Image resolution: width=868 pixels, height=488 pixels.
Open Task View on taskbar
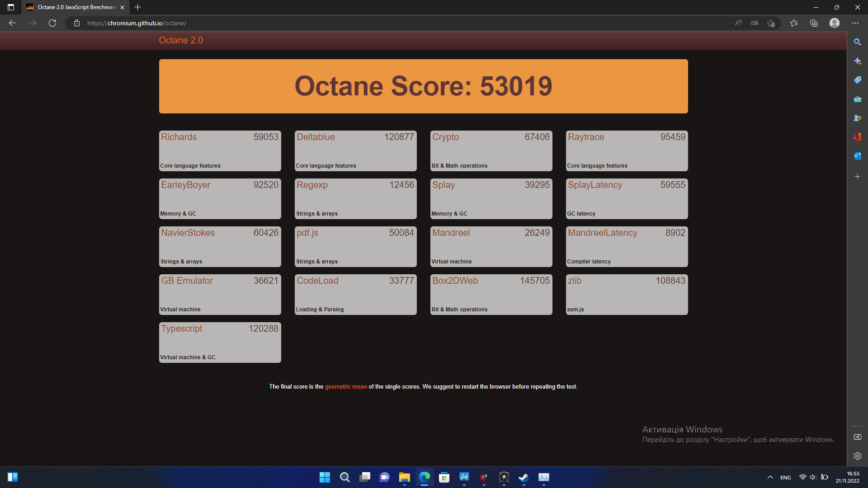(364, 477)
